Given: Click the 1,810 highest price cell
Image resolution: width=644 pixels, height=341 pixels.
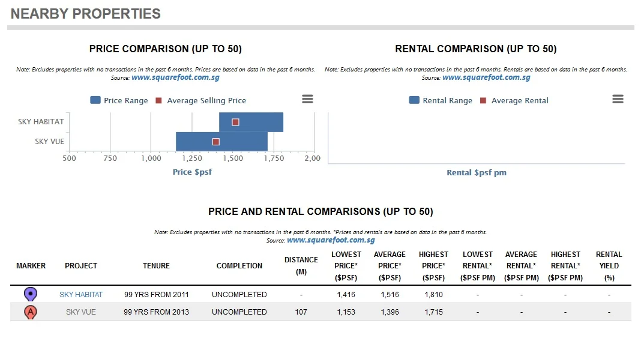Looking at the screenshot, I should (x=434, y=295).
